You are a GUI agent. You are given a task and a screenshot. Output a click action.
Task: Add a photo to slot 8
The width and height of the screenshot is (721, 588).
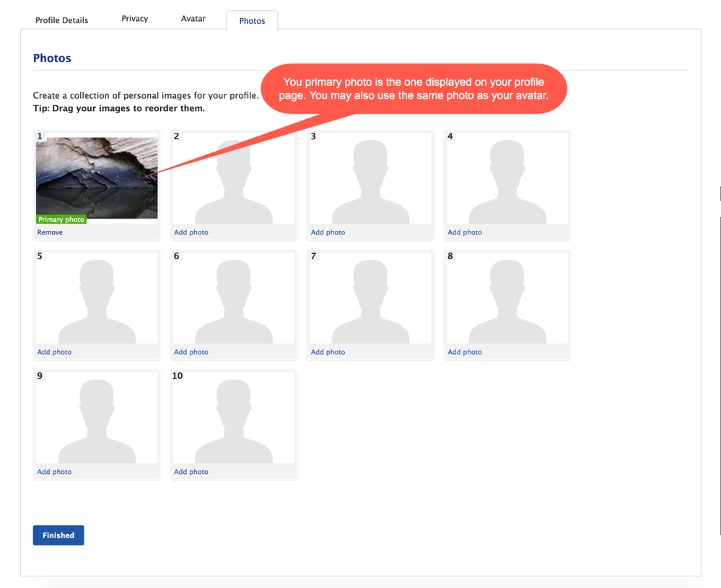[x=464, y=351]
